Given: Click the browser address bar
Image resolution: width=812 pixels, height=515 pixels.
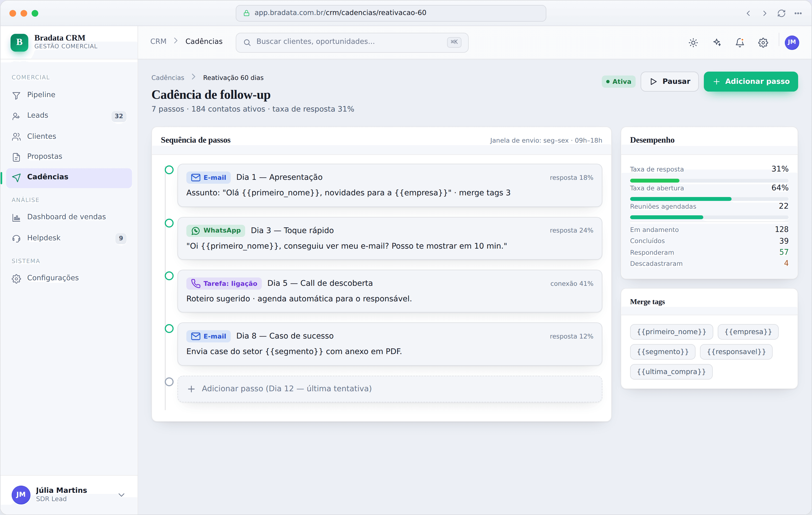Looking at the screenshot, I should tap(390, 13).
